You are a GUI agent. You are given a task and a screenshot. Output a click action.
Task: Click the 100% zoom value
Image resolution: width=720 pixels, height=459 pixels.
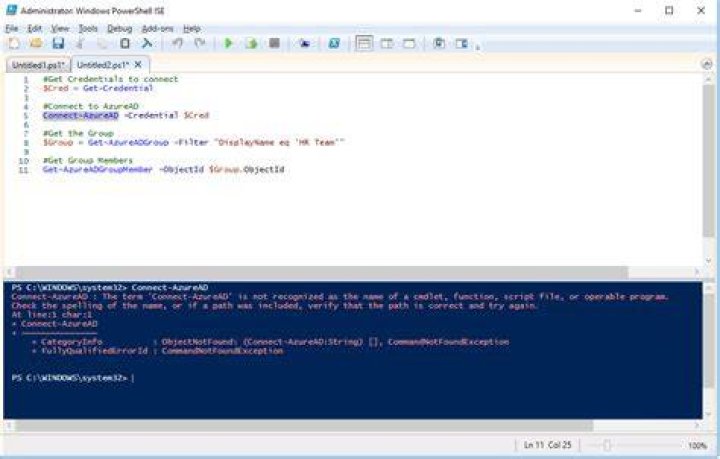click(697, 446)
